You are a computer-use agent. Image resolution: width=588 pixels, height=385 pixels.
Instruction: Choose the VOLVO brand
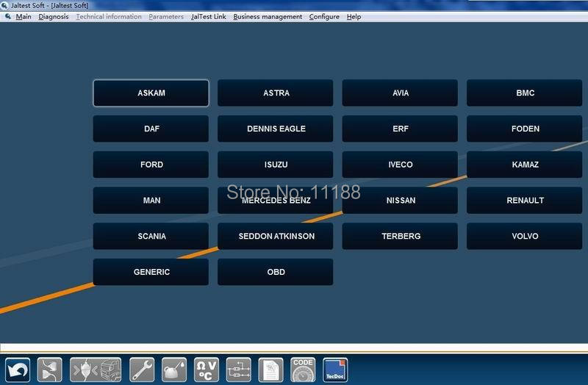[x=525, y=236]
